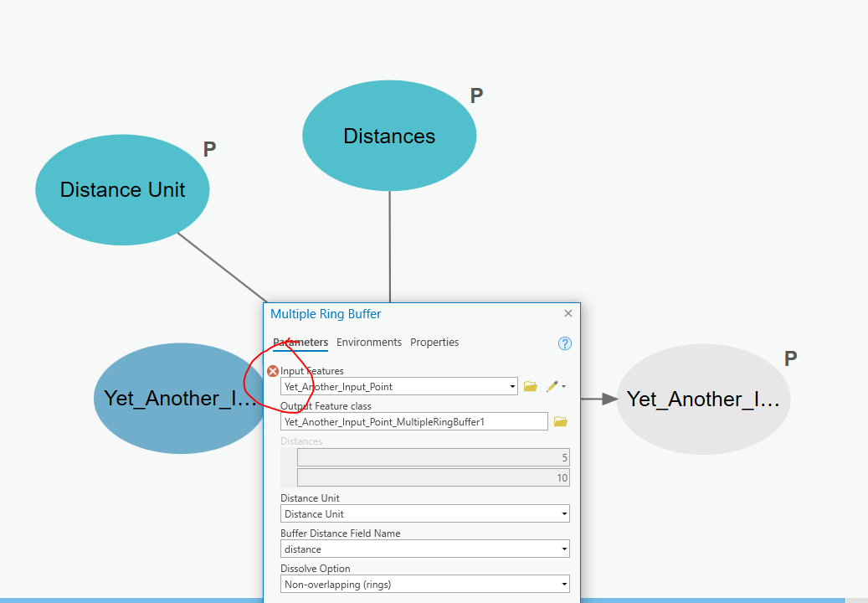Expand the Buffer Distance Field Name dropdown
The image size is (868, 603).
click(562, 549)
